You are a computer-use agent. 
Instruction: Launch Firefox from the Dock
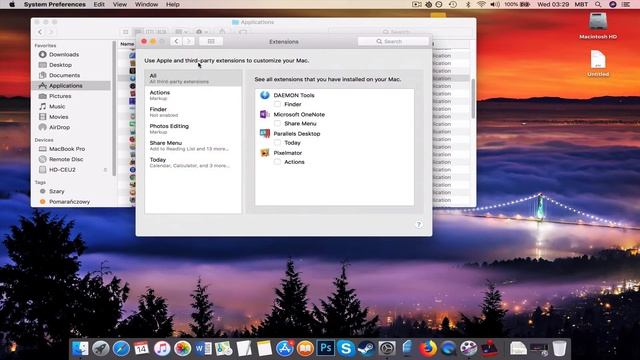coord(428,349)
